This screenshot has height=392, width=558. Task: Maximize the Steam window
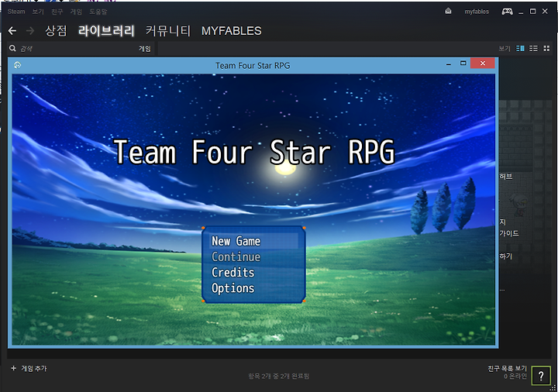click(x=532, y=12)
